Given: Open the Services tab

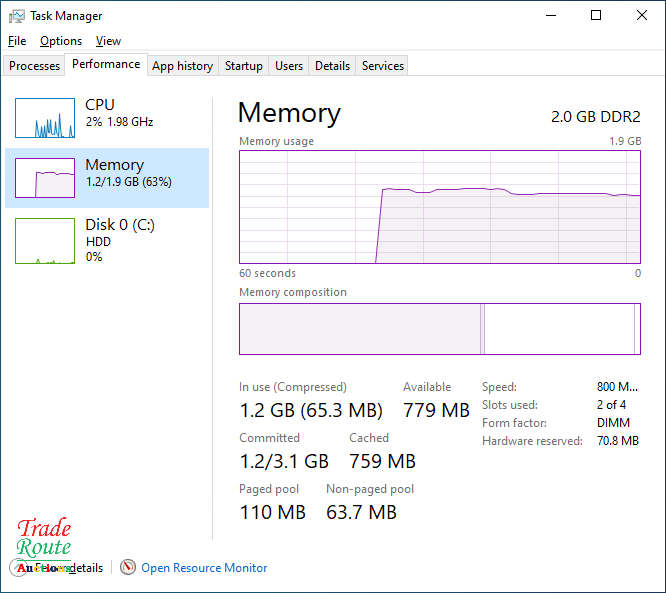Looking at the screenshot, I should (383, 66).
